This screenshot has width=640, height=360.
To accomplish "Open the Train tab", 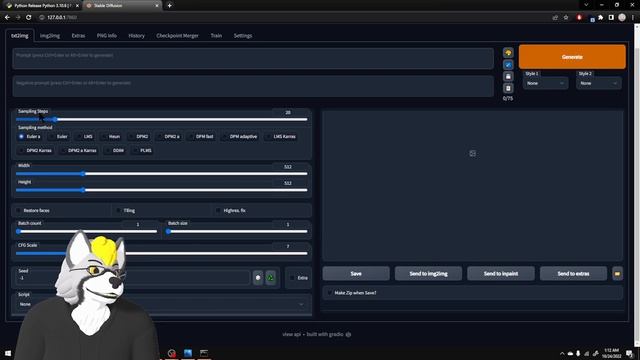I will (x=216, y=36).
